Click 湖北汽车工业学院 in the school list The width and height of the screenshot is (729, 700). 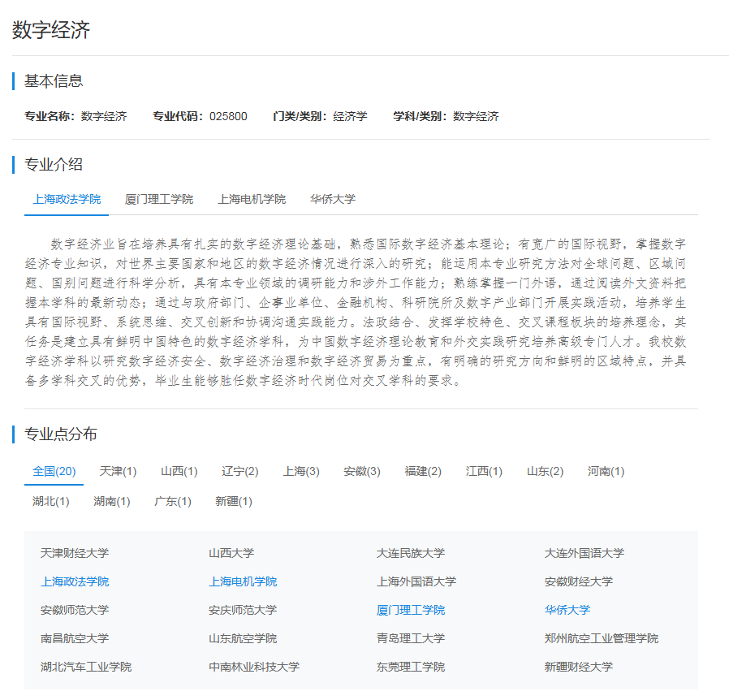pos(86,667)
